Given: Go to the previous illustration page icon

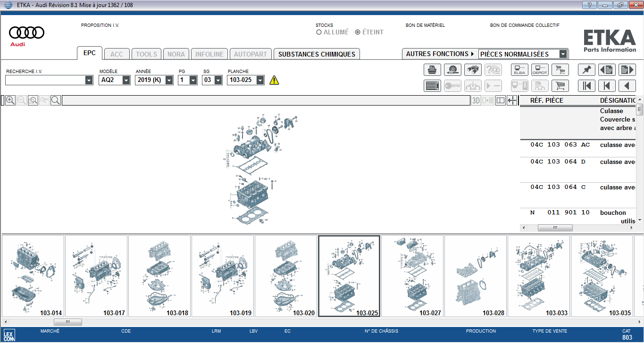Looking at the screenshot, I should click(607, 70).
